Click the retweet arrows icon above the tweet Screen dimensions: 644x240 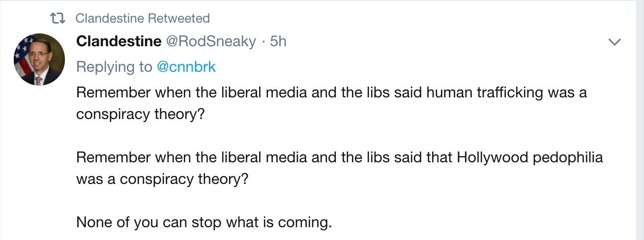59,19
